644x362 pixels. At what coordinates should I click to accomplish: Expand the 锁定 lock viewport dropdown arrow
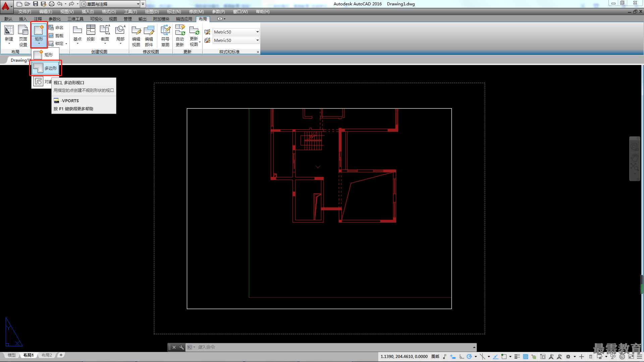66,44
